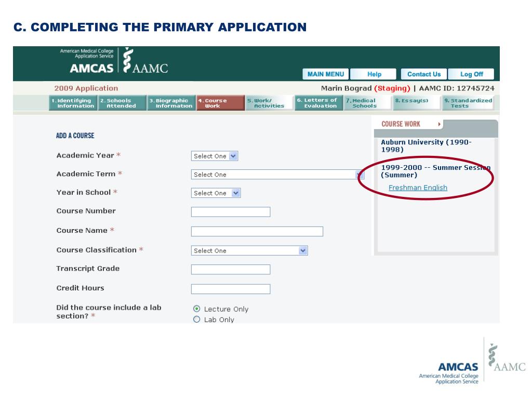This screenshot has height=399, width=532.
Task: Open the Course Classification dropdown
Action: click(249, 251)
